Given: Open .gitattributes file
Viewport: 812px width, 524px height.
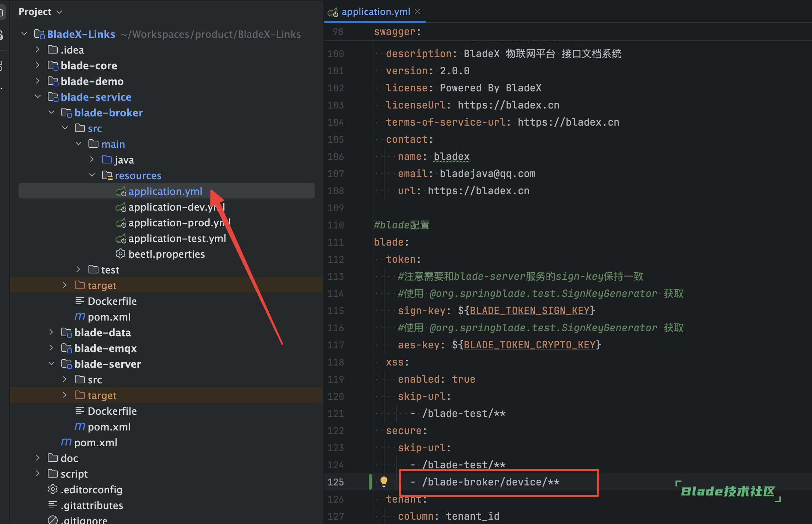Looking at the screenshot, I should pyautogui.click(x=92, y=505).
